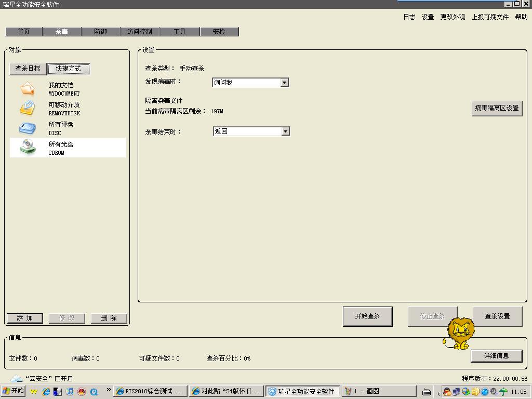Screen dimensions: 532x399
Task: Click the 病毒数:0 counter
Action: [x=86, y=358]
